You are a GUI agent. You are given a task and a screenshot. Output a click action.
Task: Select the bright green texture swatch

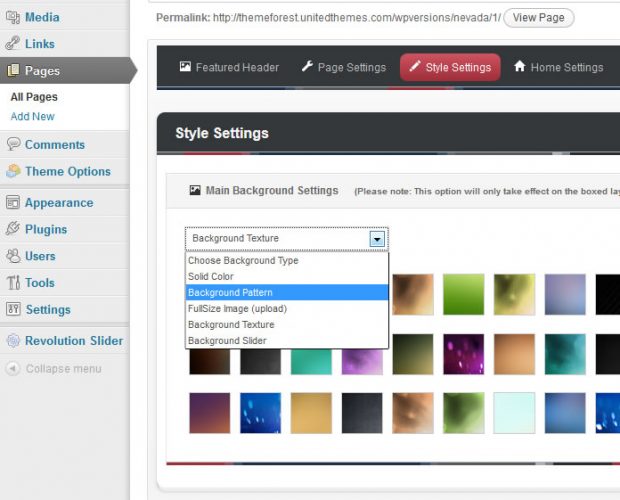463,295
